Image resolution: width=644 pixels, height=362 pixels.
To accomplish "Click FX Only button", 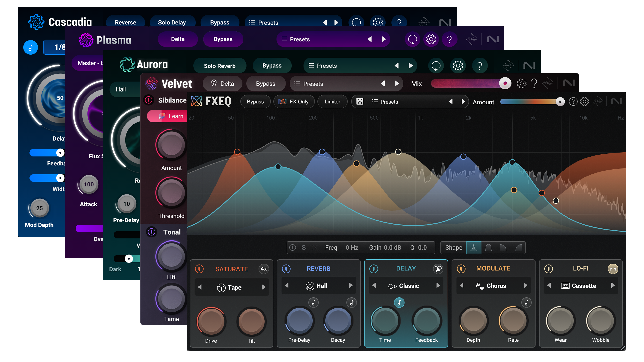I will (294, 102).
